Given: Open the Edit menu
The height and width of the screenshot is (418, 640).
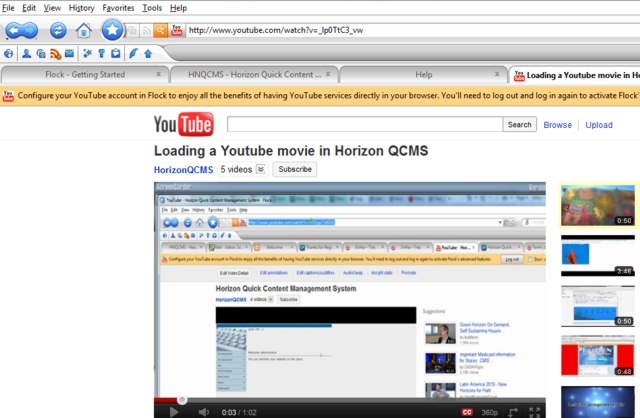Looking at the screenshot, I should 29,8.
